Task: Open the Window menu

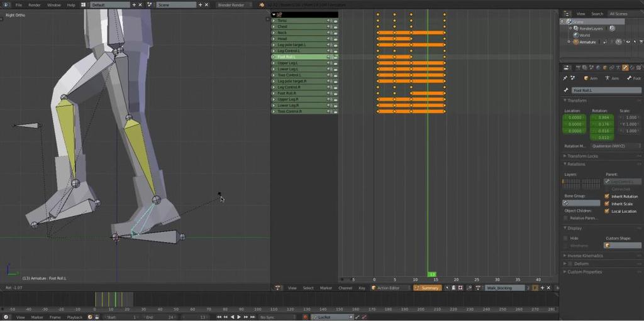Action: [54, 5]
